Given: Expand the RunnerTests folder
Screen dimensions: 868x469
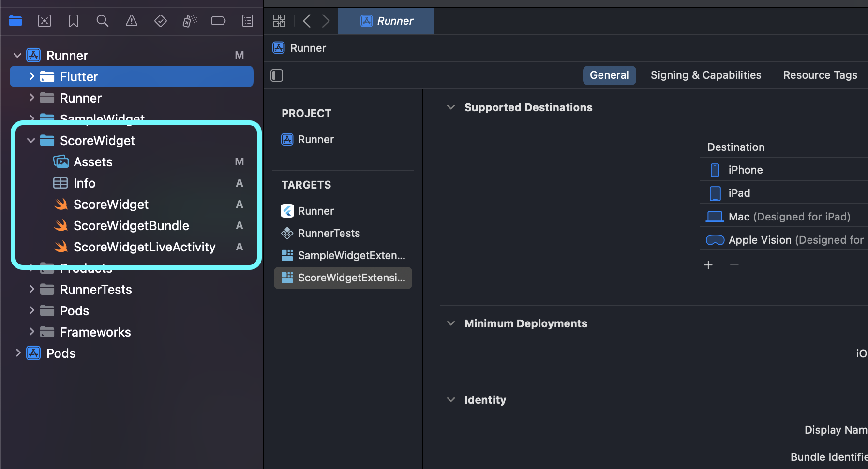Looking at the screenshot, I should [31, 289].
